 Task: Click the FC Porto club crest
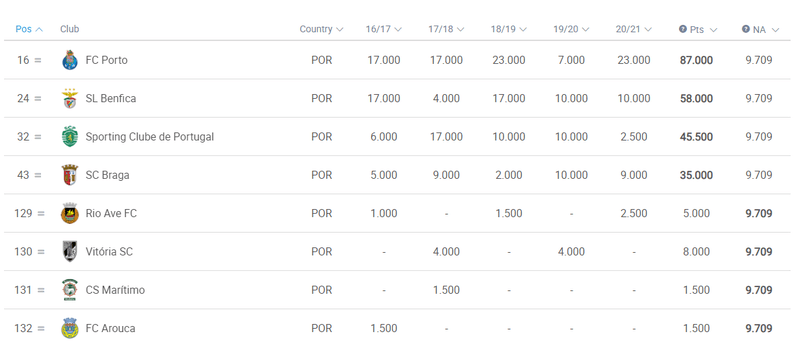(70, 60)
